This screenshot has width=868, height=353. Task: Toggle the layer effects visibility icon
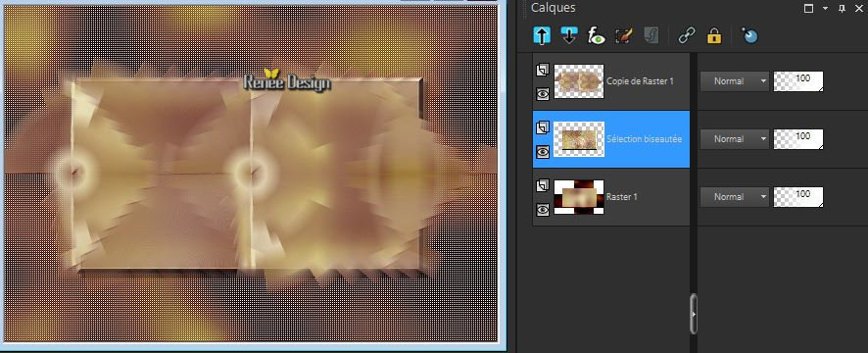[597, 36]
